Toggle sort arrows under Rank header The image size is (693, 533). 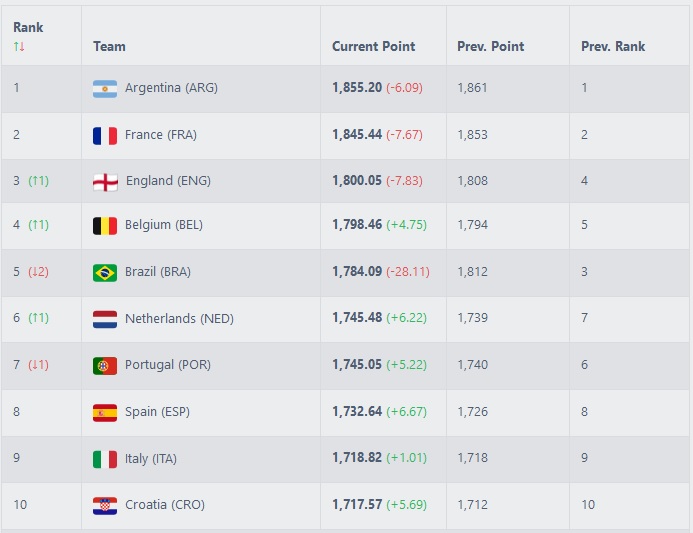pos(19,46)
